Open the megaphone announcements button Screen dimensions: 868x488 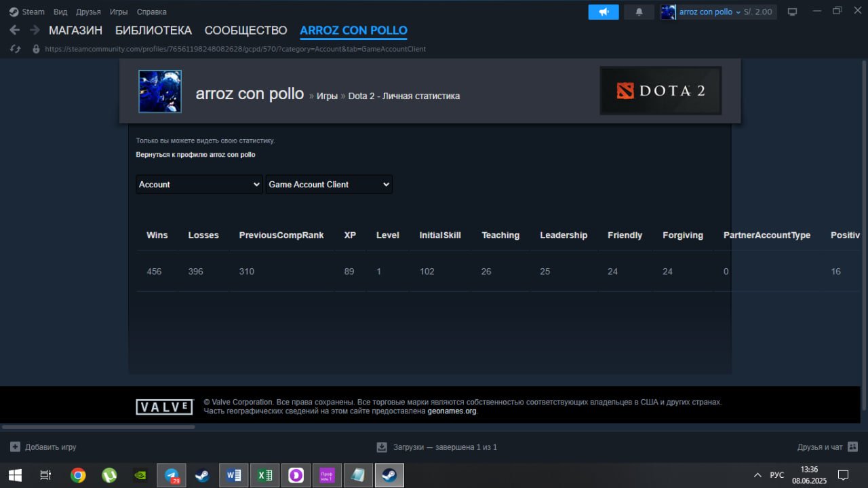[604, 12]
